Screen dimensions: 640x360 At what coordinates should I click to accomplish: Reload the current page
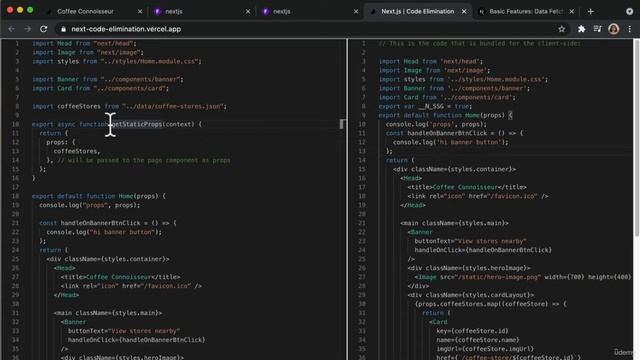click(44, 29)
